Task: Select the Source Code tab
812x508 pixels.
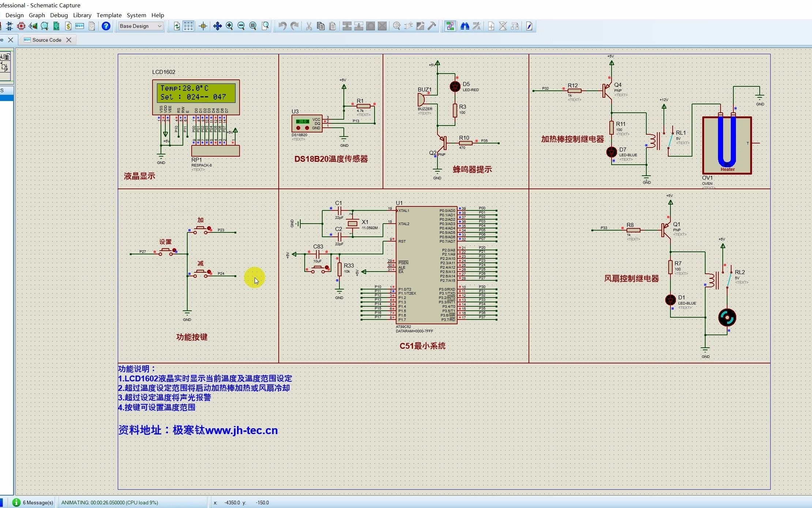Action: click(x=46, y=40)
